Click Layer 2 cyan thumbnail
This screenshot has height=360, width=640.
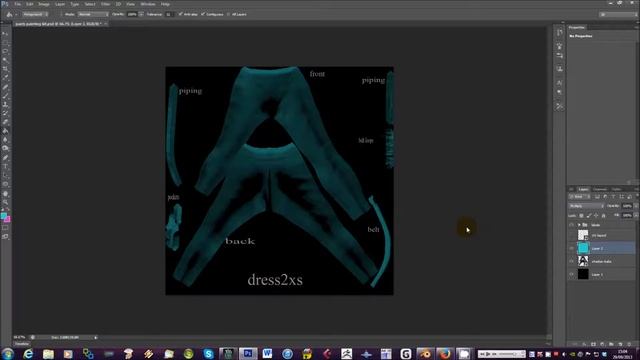pyautogui.click(x=583, y=248)
